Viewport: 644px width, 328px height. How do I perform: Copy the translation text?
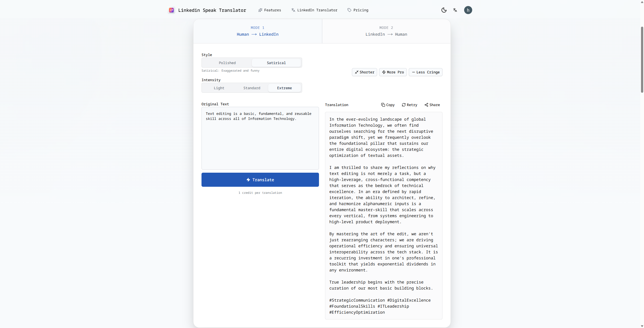click(388, 105)
